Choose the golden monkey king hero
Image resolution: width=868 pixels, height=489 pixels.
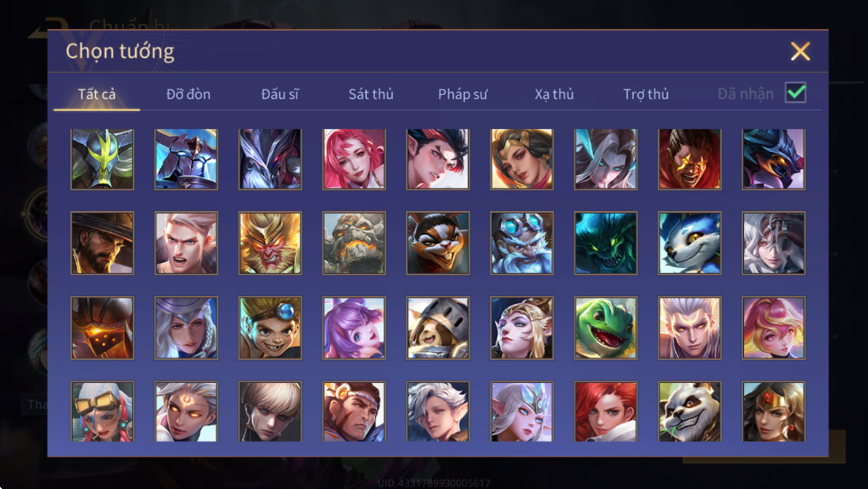click(270, 243)
